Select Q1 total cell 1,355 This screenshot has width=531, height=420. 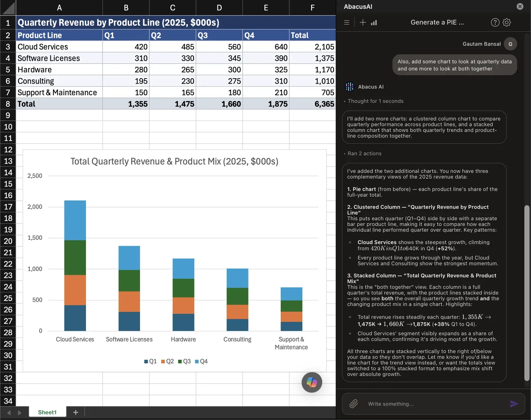(126, 104)
